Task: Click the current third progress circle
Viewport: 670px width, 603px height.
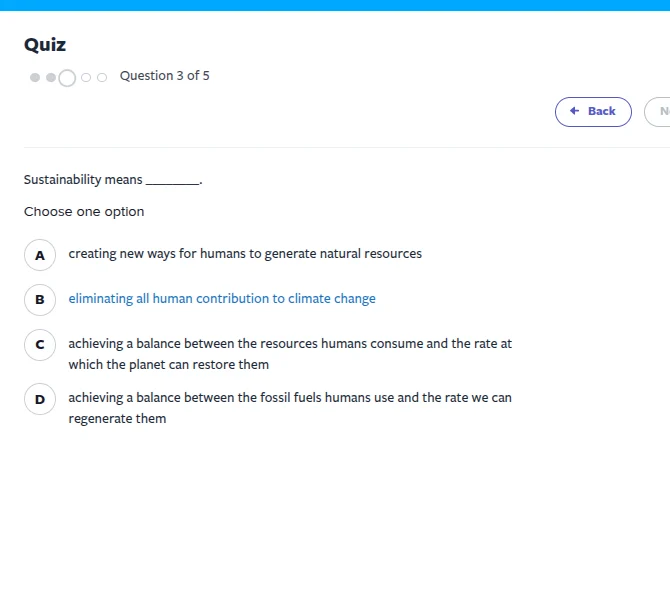Action: click(x=67, y=77)
